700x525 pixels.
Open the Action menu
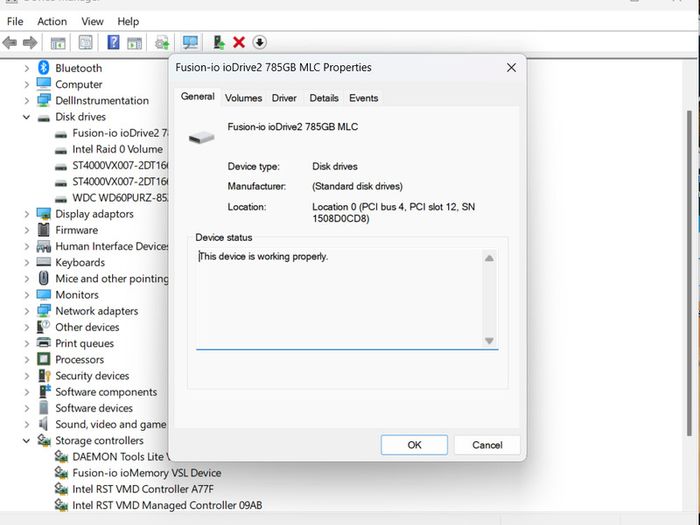tap(52, 21)
